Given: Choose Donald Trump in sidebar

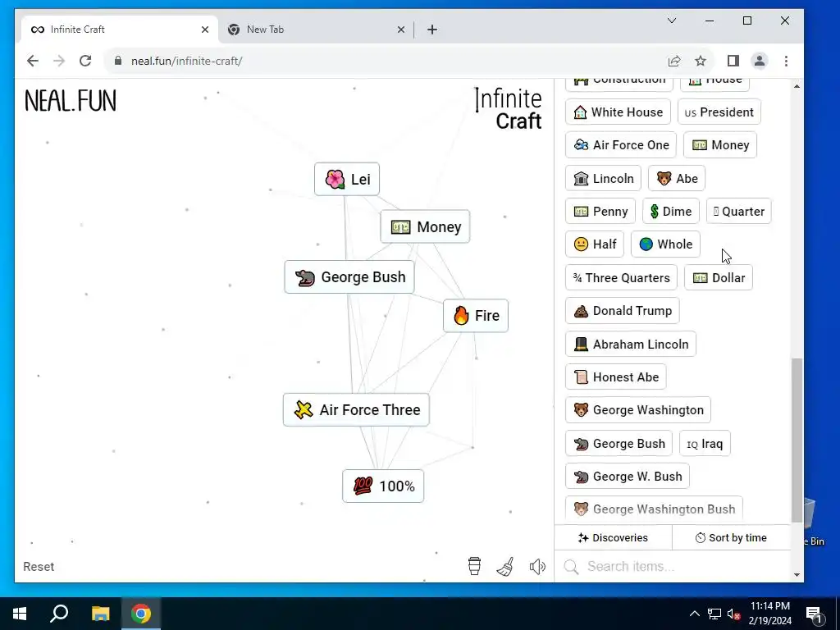Looking at the screenshot, I should [623, 310].
